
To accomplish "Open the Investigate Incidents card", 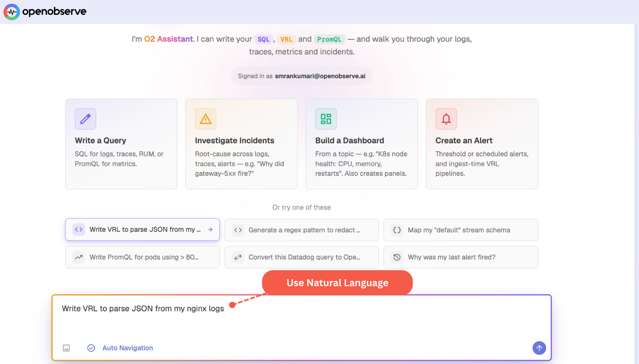I will [x=242, y=144].
